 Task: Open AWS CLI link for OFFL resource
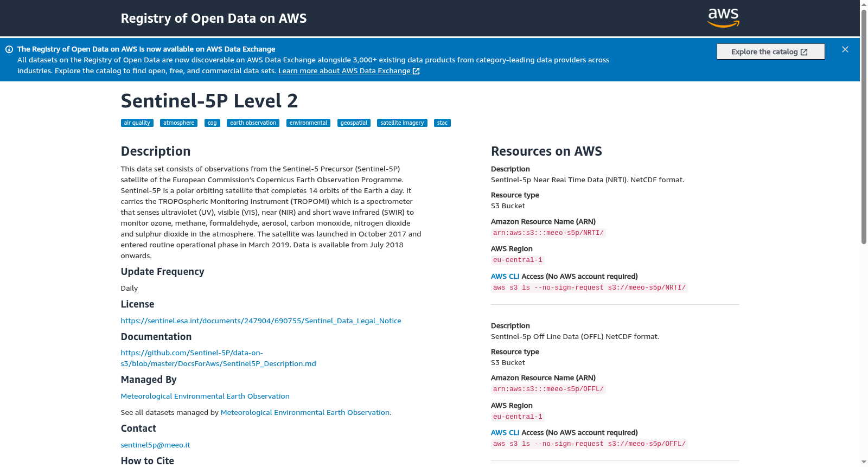505,433
